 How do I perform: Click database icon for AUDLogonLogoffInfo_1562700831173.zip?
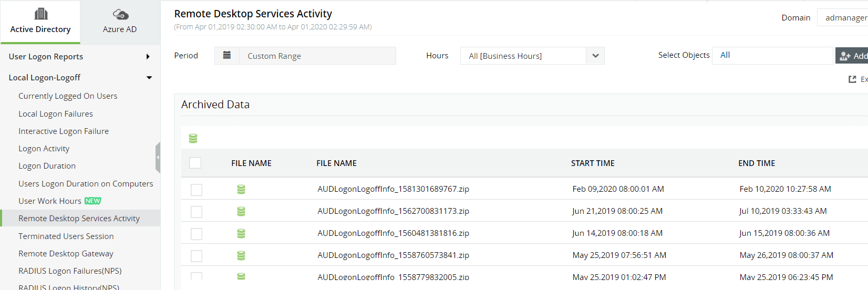pos(241,211)
